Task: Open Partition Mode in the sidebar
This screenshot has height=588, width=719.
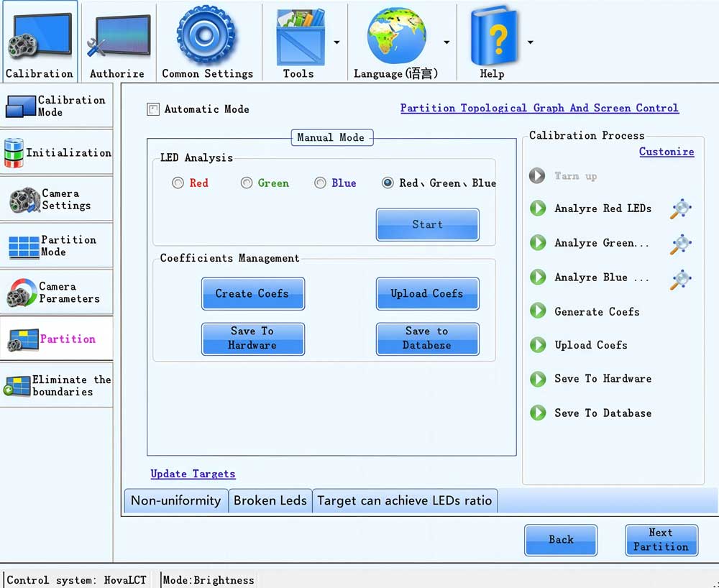Action: [x=56, y=246]
